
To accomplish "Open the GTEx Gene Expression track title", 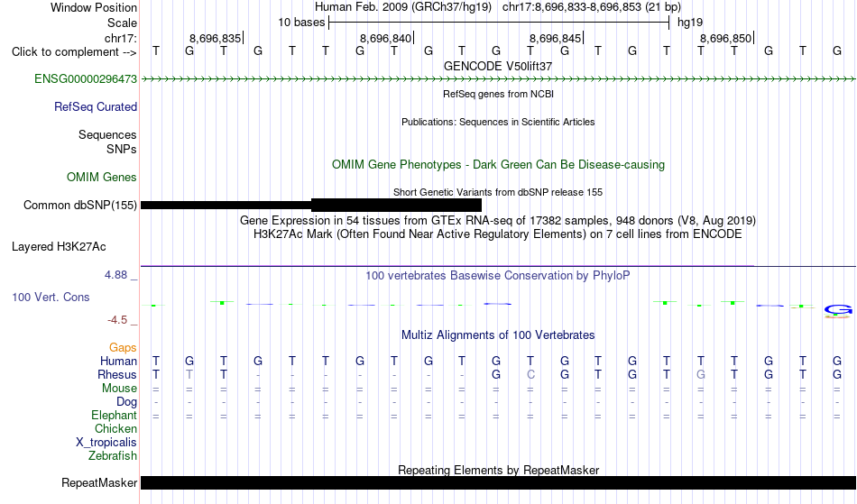I will click(498, 221).
